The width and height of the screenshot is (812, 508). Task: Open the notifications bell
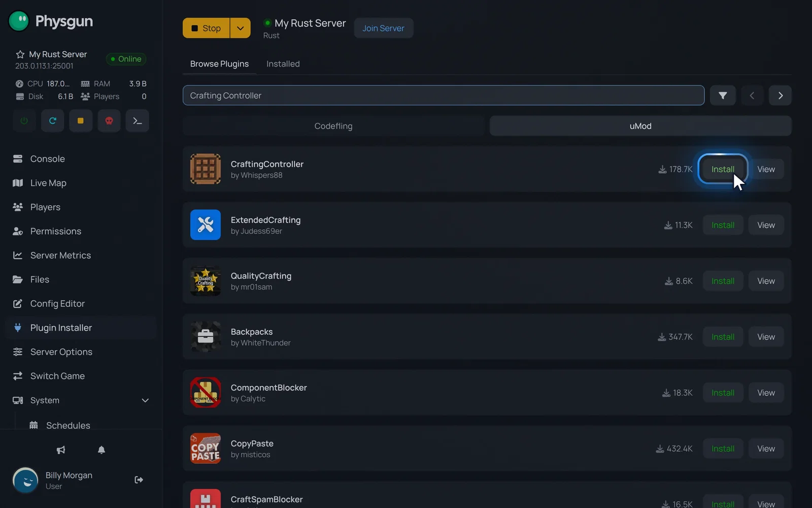(x=101, y=450)
